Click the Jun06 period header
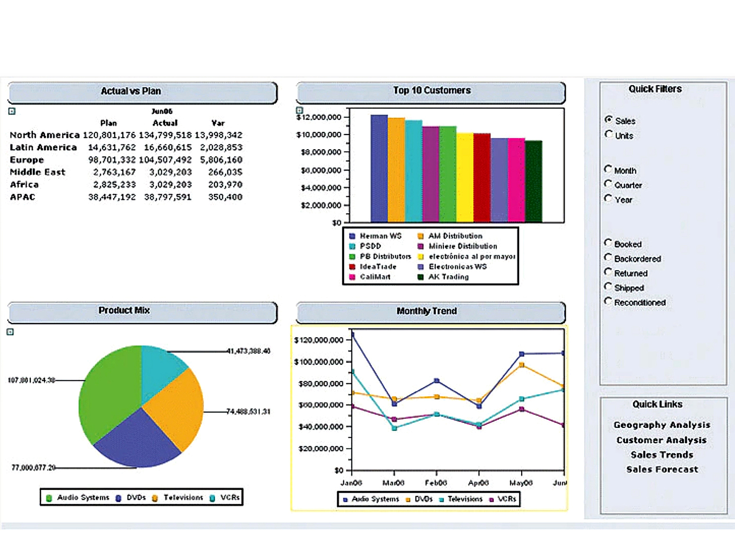This screenshot has width=735, height=560. [x=162, y=111]
